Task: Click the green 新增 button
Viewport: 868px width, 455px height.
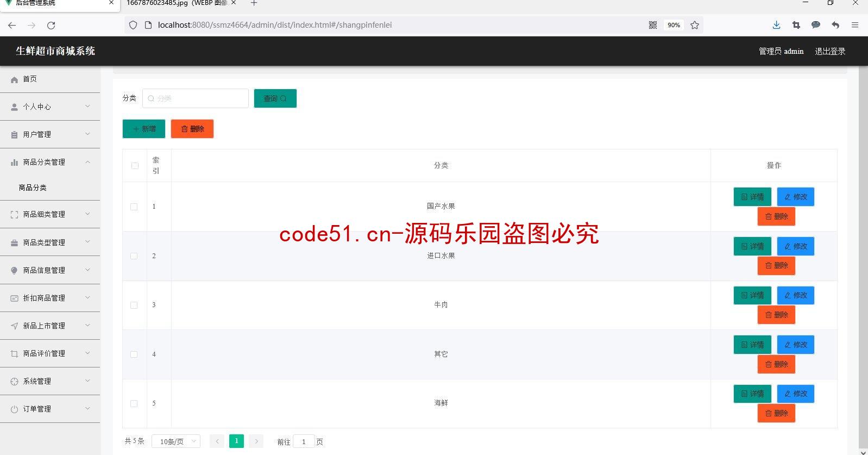Action: pos(144,129)
